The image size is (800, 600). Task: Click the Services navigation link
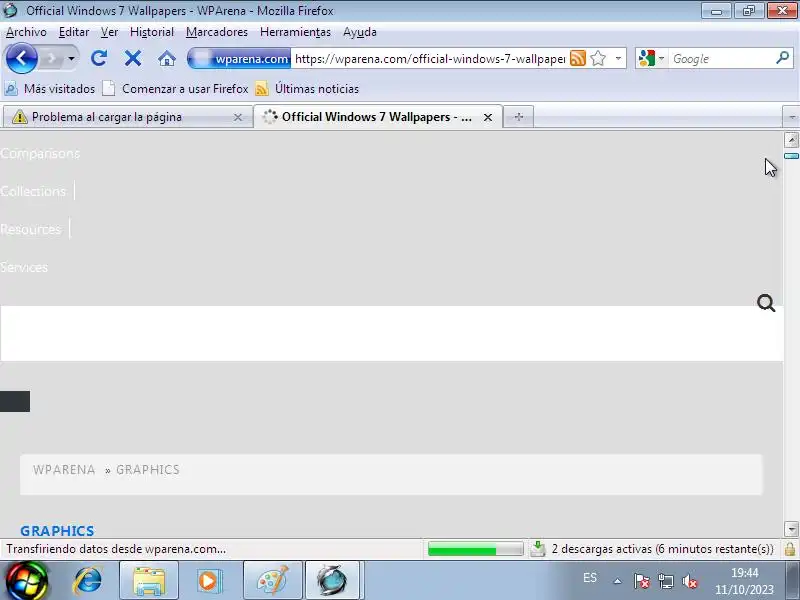tap(24, 267)
